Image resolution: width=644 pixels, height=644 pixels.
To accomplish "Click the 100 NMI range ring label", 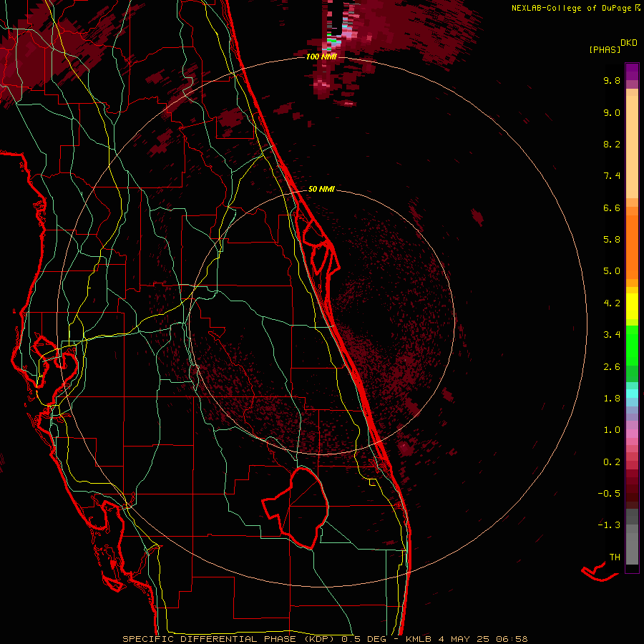I will (x=321, y=57).
